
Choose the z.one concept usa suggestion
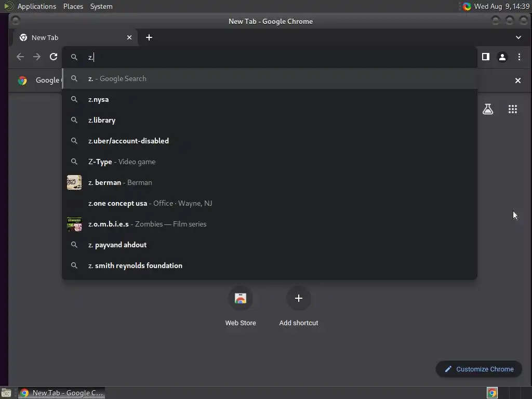click(270, 203)
